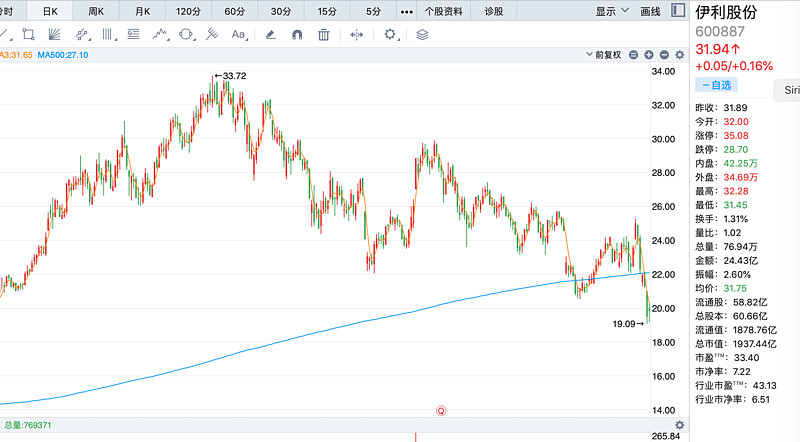Image resolution: width=800 pixels, height=442 pixels.
Task: Toggle 画线 drawing toolbar
Action: click(x=650, y=12)
